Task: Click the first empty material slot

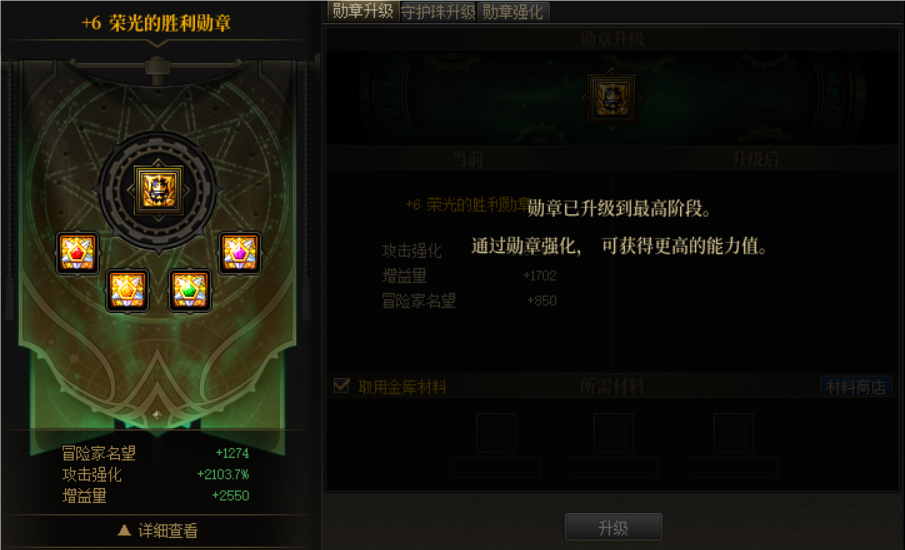Action: click(x=496, y=432)
